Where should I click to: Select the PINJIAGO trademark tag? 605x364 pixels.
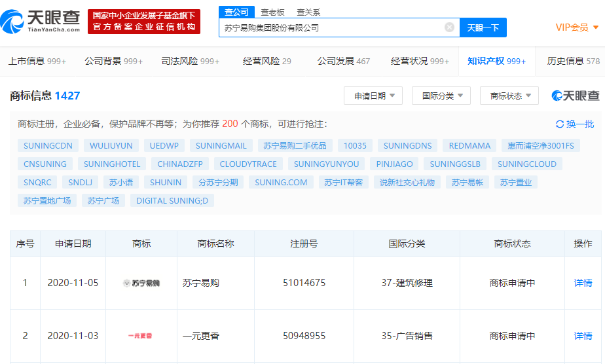click(x=394, y=164)
